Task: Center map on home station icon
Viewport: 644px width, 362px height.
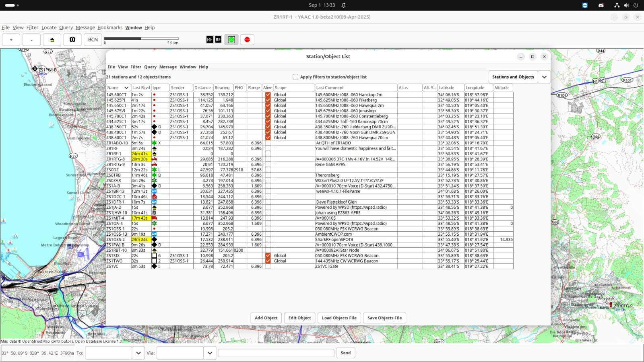Action: click(52, 39)
